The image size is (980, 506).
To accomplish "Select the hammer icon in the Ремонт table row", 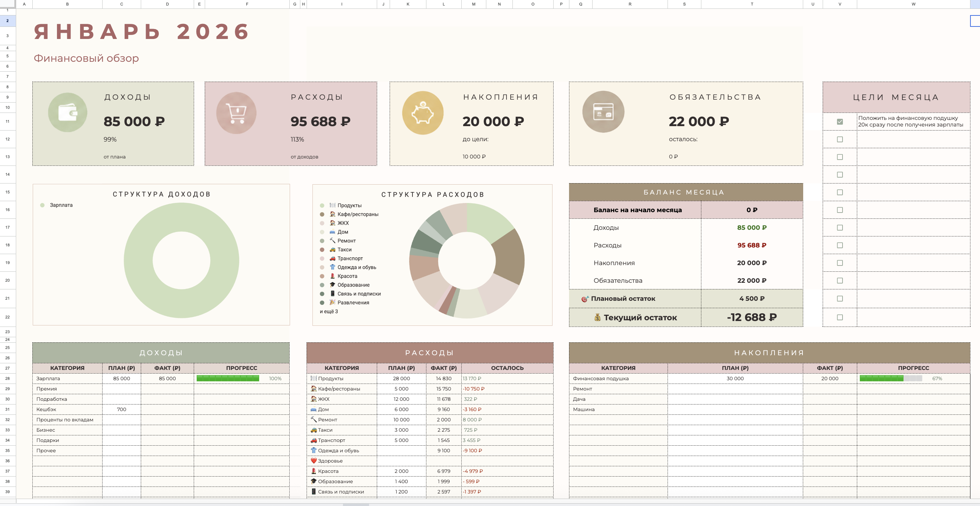I will (314, 420).
